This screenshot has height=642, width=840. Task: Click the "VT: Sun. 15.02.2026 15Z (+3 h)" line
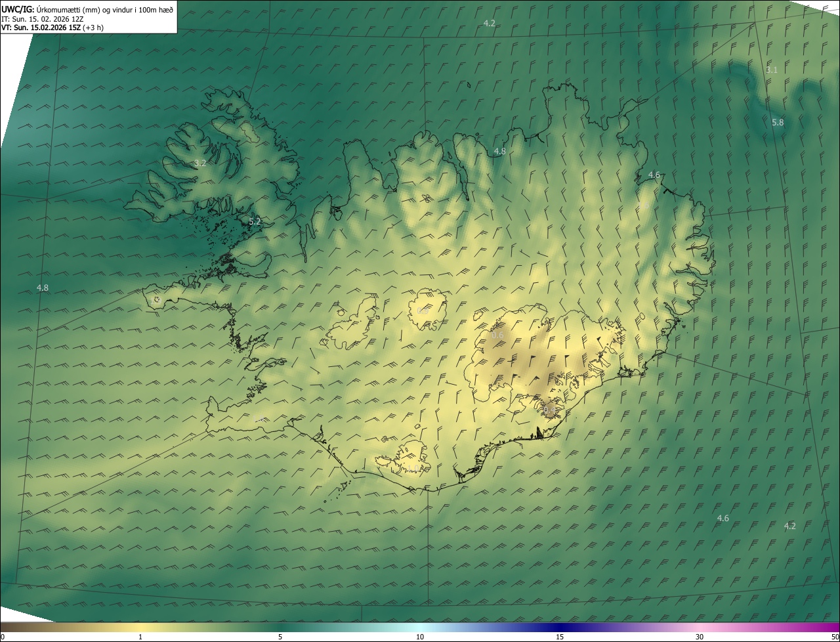pyautogui.click(x=52, y=28)
